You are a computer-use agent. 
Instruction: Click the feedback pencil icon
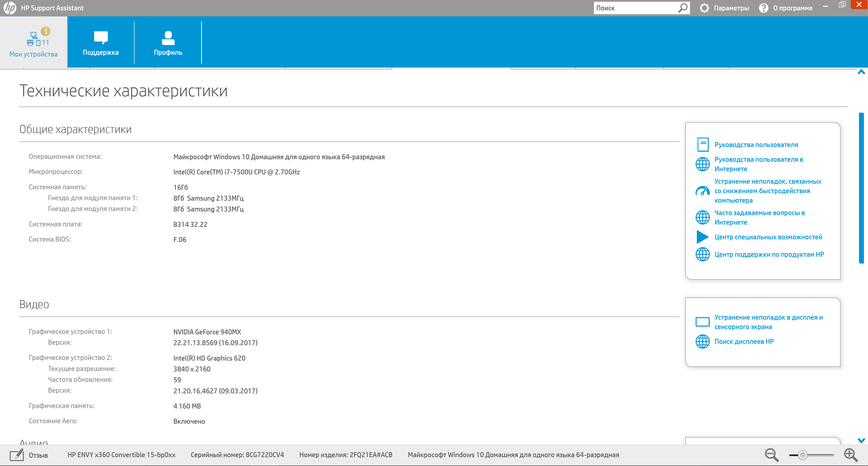pos(17,455)
